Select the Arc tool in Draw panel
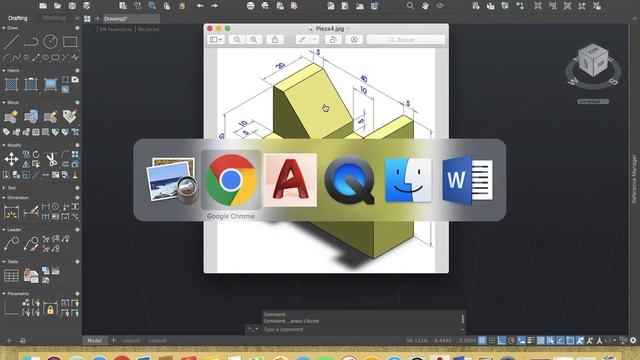 (x=7, y=58)
